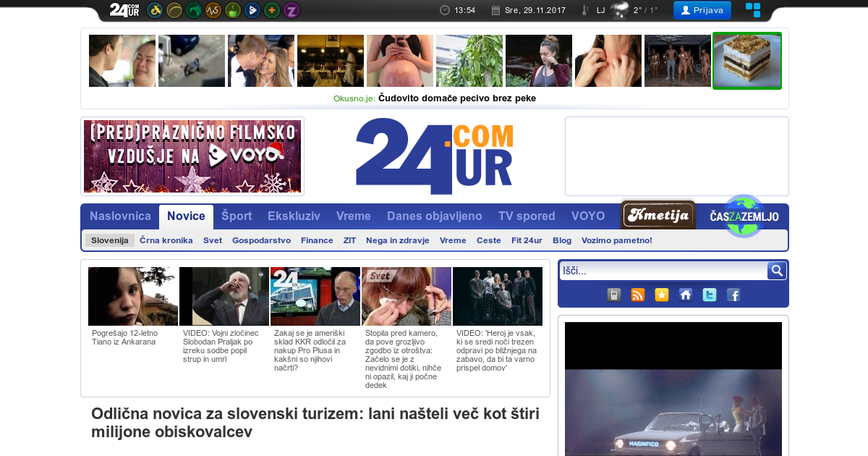The height and width of the screenshot is (456, 868).
Task: Select Črna kronika in the submenu
Action: (166, 240)
